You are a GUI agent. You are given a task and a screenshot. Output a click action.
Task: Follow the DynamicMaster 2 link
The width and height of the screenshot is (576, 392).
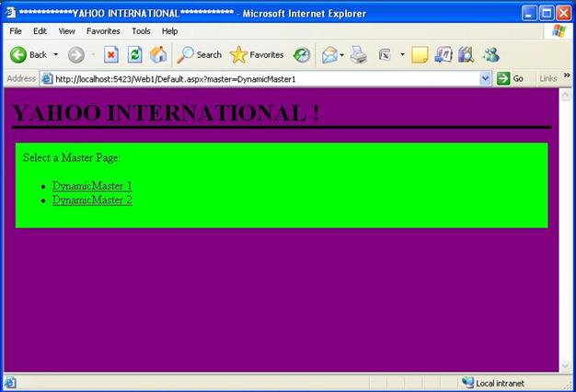[92, 200]
